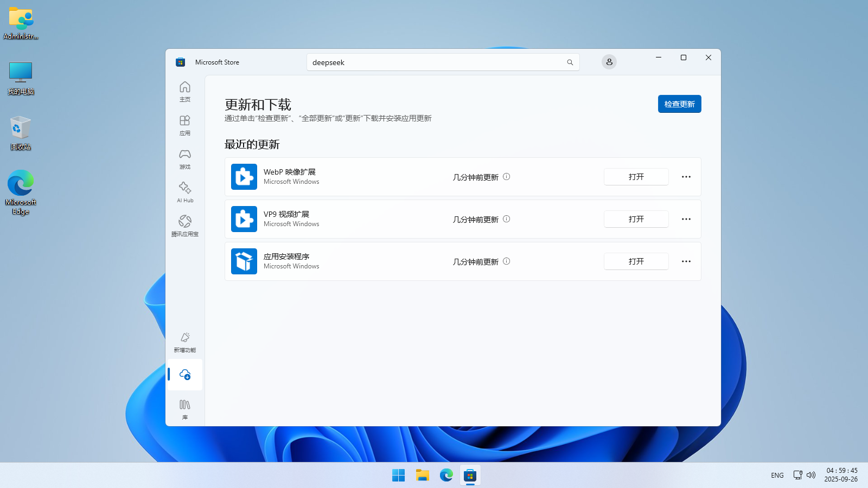Select the Downloads cloud icon in sidebar
868x488 pixels.
coord(185,375)
